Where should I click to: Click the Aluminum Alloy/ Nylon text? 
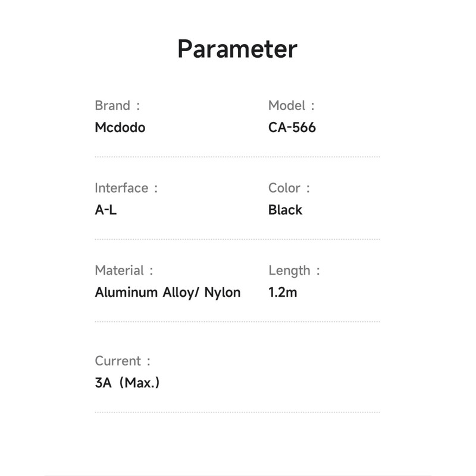(168, 292)
